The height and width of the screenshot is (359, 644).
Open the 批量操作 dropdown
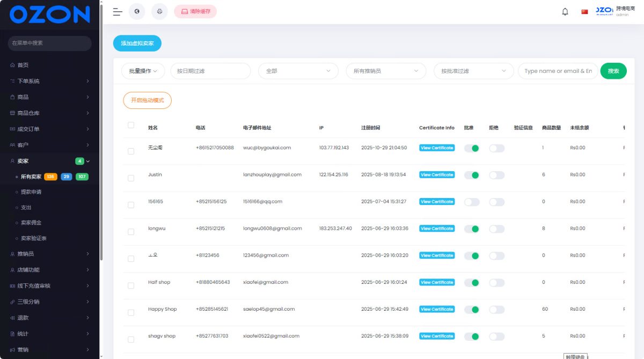coord(143,71)
